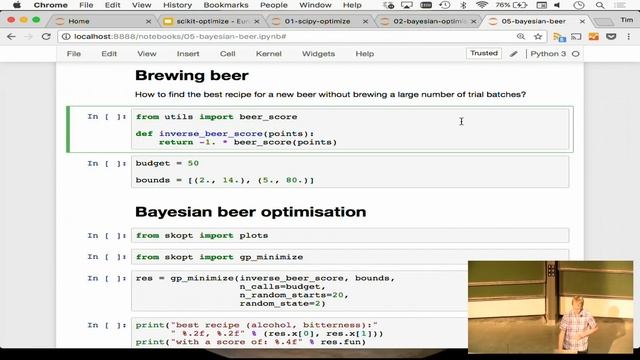Viewport: 640px width, 360px height.
Task: Select the budget = 50 code cell
Action: (350, 172)
